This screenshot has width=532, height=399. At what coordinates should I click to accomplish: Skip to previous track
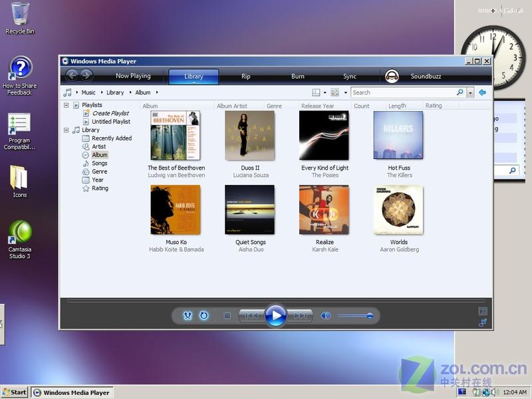(251, 316)
